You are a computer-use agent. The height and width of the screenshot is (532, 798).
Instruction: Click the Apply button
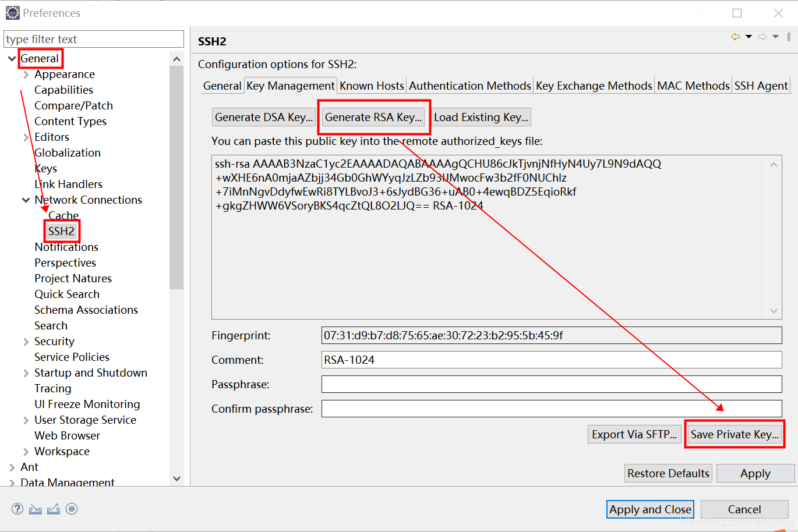click(x=755, y=473)
